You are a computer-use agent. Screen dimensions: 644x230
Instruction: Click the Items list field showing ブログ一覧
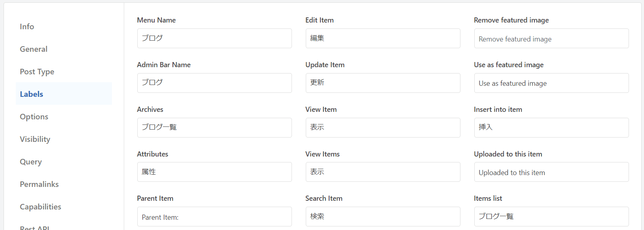tap(551, 217)
